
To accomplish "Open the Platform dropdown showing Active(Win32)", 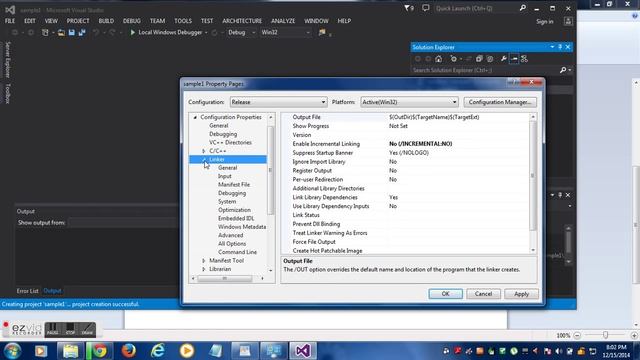I will point(409,102).
